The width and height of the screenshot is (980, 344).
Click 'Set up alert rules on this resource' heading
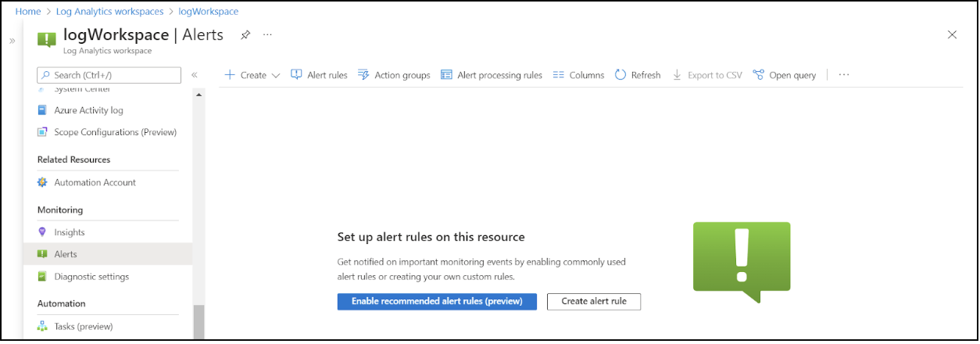click(x=431, y=236)
